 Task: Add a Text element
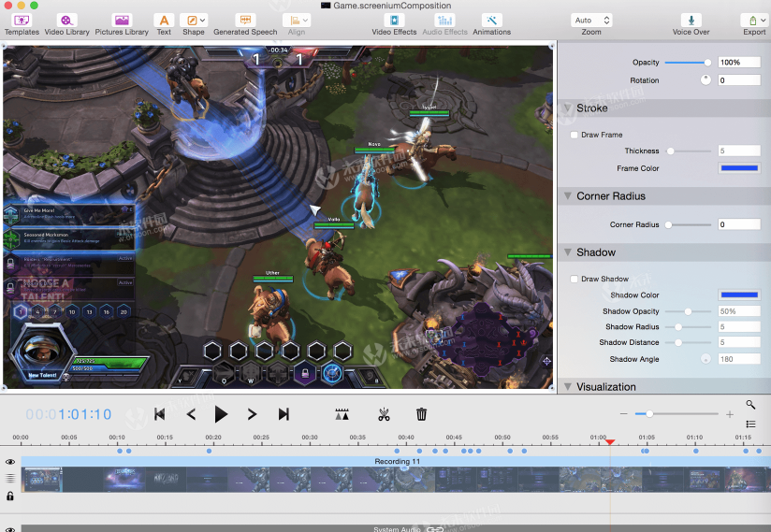tap(164, 21)
